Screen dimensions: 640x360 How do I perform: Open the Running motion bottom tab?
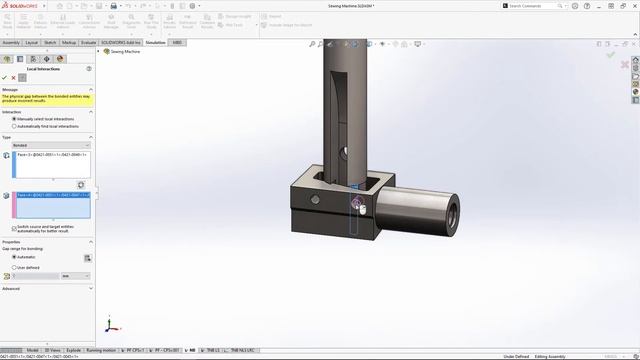click(101, 350)
